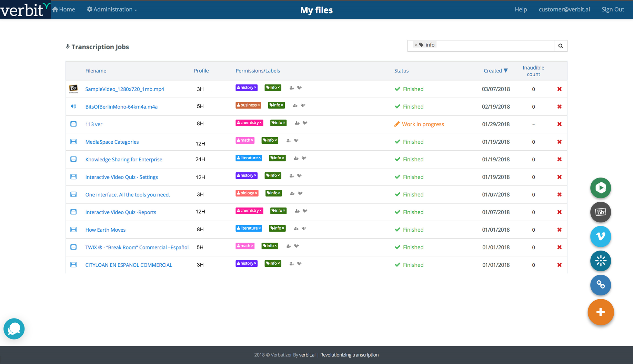Open the How Earth Moves file
This screenshot has height=364, width=633.
105,230
